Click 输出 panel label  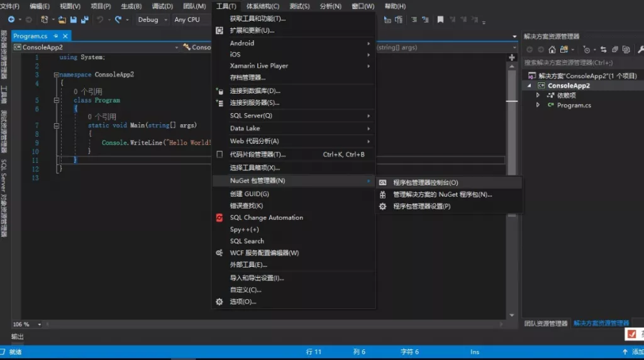pyautogui.click(x=17, y=337)
